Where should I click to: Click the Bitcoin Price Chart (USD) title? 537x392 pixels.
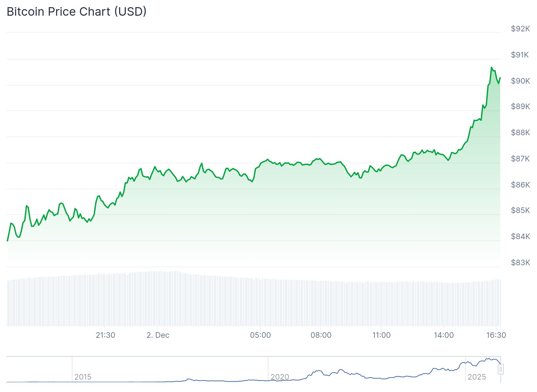click(x=76, y=12)
